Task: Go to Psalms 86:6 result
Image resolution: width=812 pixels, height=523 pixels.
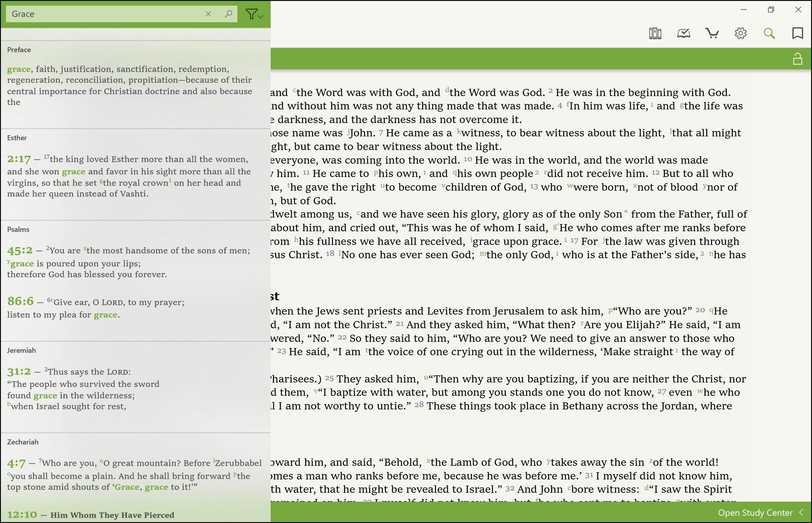Action: click(20, 301)
